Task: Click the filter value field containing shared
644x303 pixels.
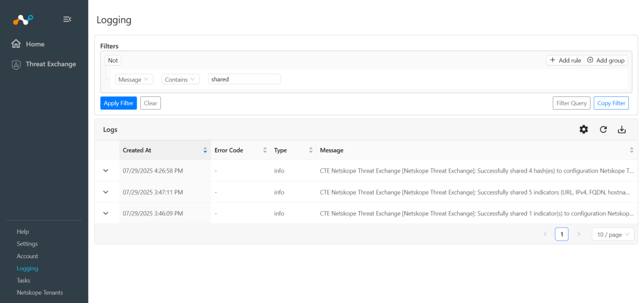Action: 245,79
